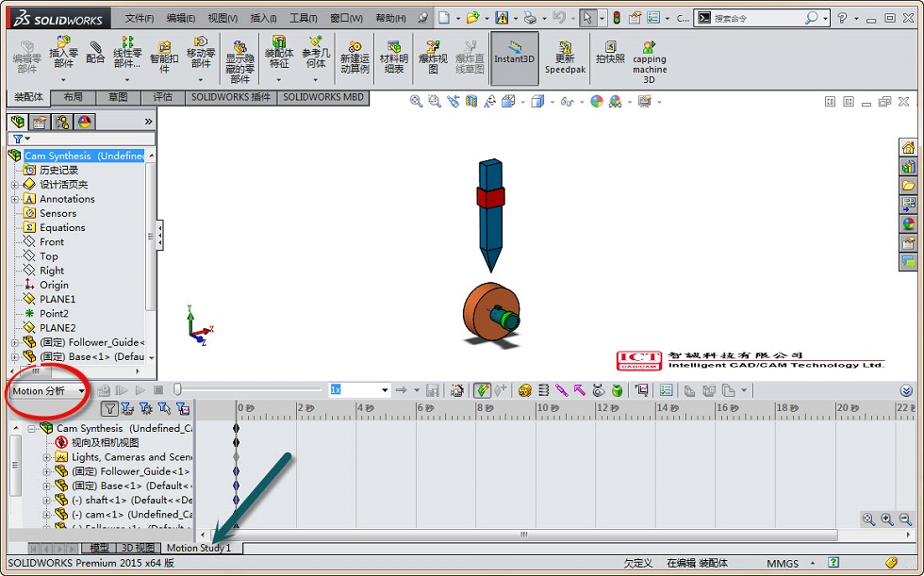Open the Results and Plots tool

[642, 390]
